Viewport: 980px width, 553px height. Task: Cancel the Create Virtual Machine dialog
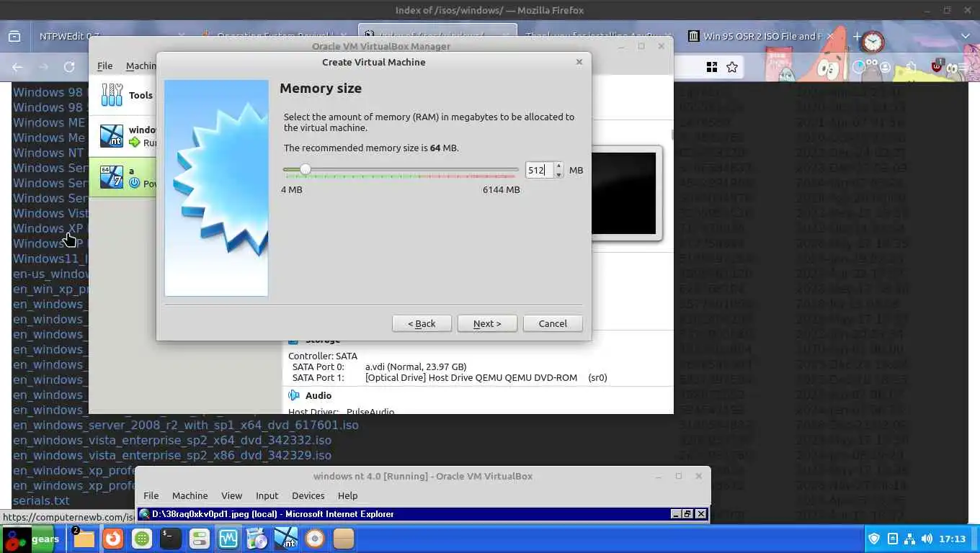pos(553,323)
